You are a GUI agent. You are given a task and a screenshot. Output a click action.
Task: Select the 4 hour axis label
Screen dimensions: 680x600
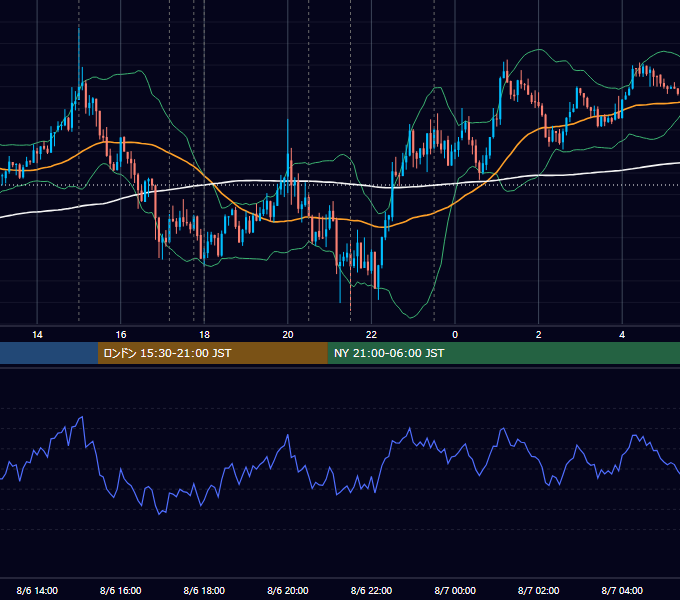click(622, 335)
